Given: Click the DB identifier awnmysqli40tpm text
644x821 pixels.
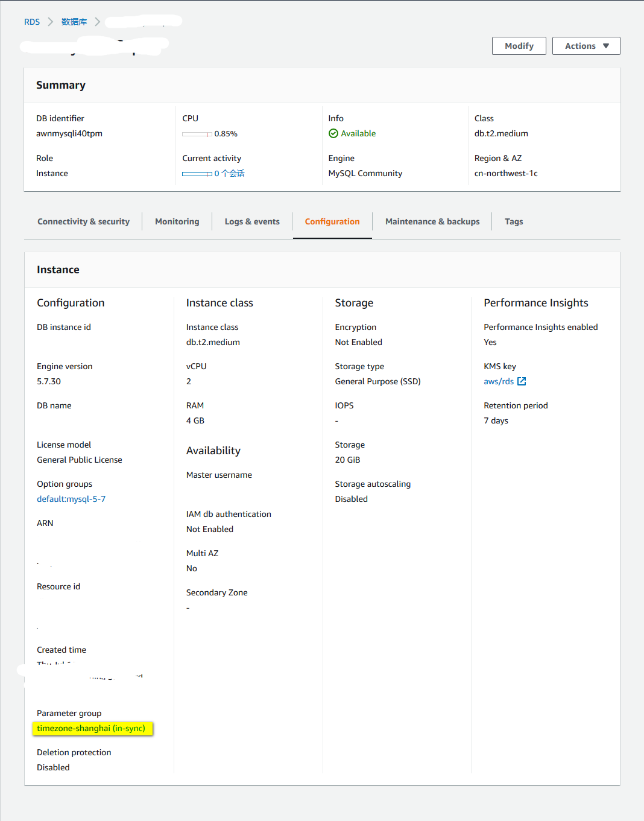Looking at the screenshot, I should tap(69, 133).
